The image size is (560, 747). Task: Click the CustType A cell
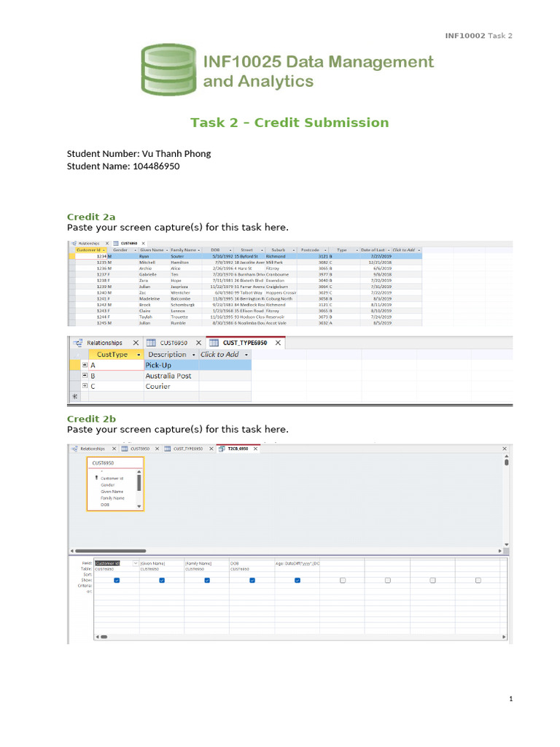point(116,365)
